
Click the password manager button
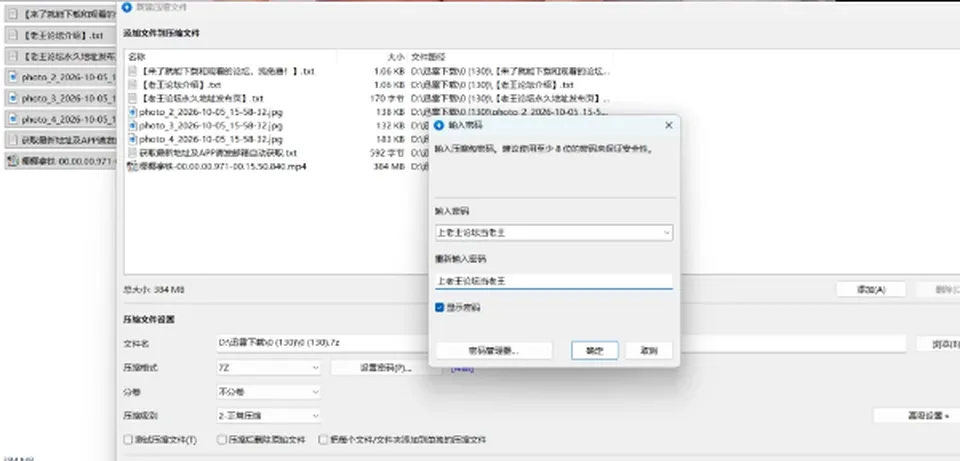click(494, 351)
